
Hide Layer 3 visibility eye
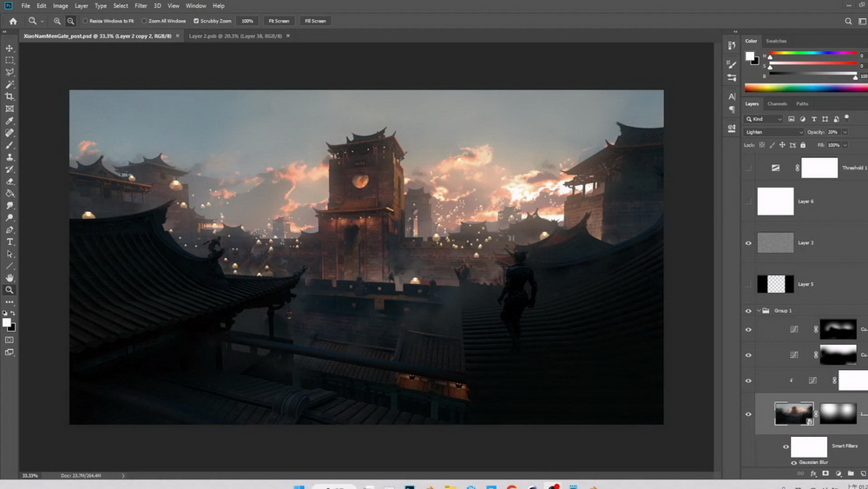(748, 243)
